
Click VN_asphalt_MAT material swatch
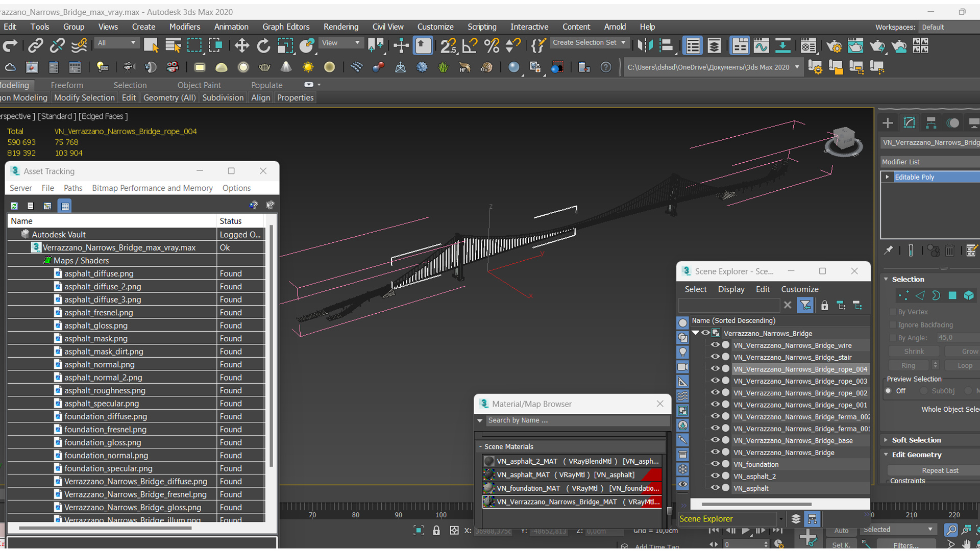(489, 474)
